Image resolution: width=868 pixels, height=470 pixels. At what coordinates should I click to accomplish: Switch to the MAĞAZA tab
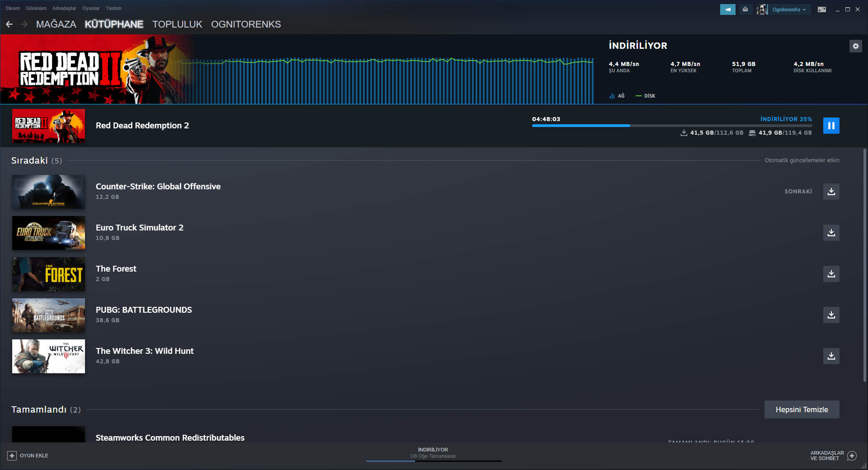pyautogui.click(x=56, y=24)
